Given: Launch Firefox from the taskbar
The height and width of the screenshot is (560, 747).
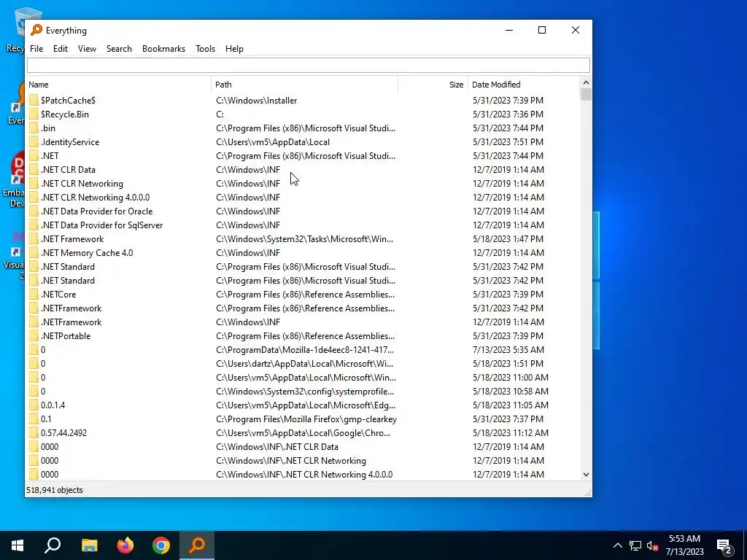Looking at the screenshot, I should click(x=125, y=545).
